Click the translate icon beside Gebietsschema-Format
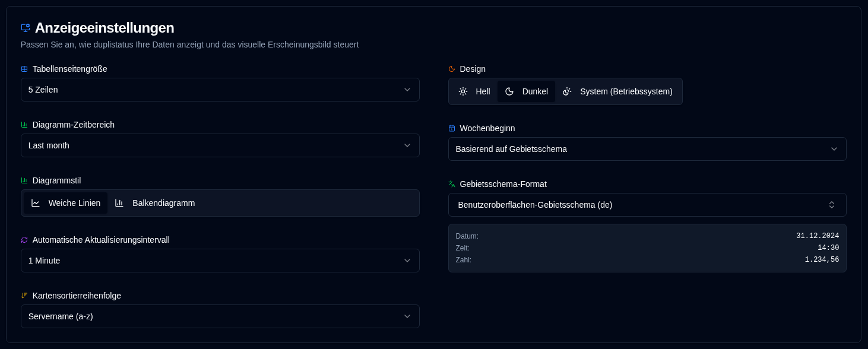868x349 pixels. pyautogui.click(x=452, y=184)
